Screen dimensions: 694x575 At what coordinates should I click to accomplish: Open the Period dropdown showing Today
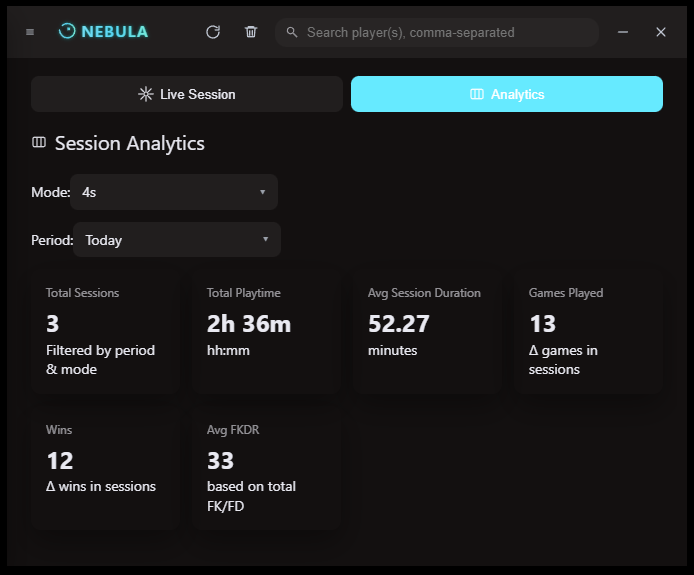point(177,239)
